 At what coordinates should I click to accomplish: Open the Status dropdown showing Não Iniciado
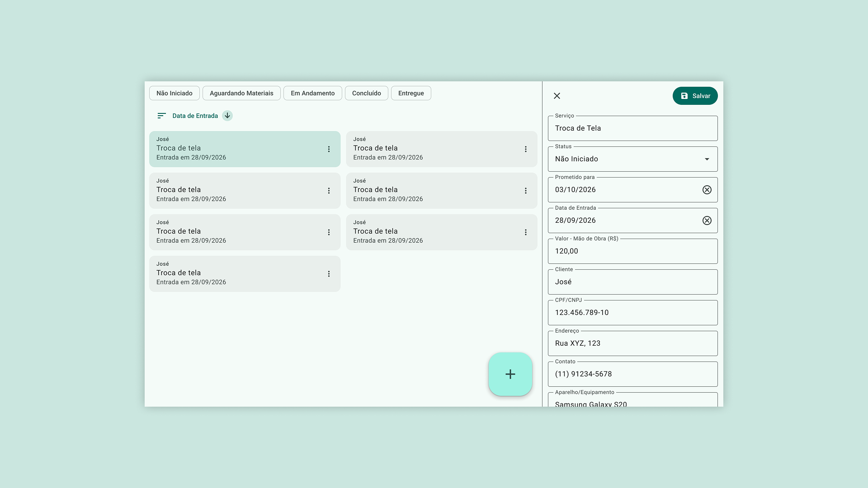[x=633, y=159]
